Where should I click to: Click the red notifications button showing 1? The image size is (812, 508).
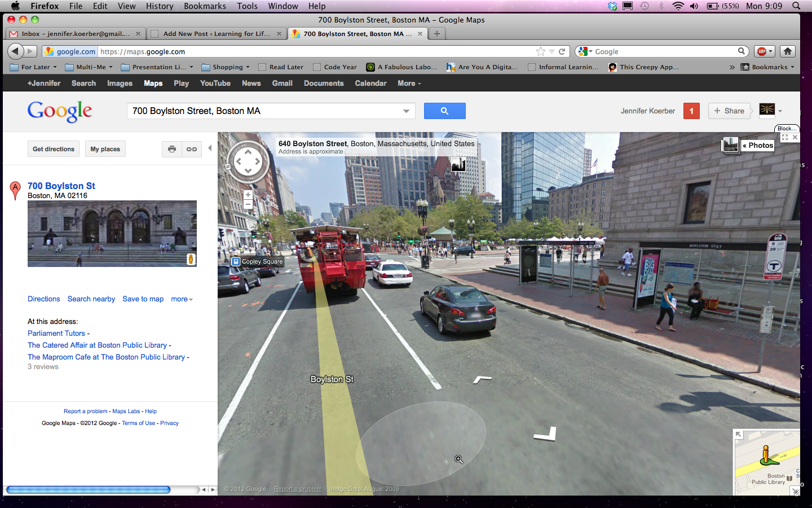(691, 111)
